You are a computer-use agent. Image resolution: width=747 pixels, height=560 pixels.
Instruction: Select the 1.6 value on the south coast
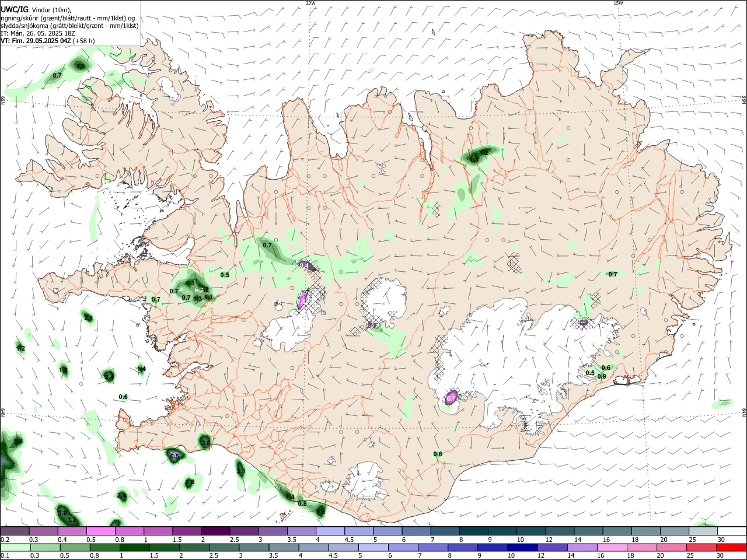tap(320, 512)
